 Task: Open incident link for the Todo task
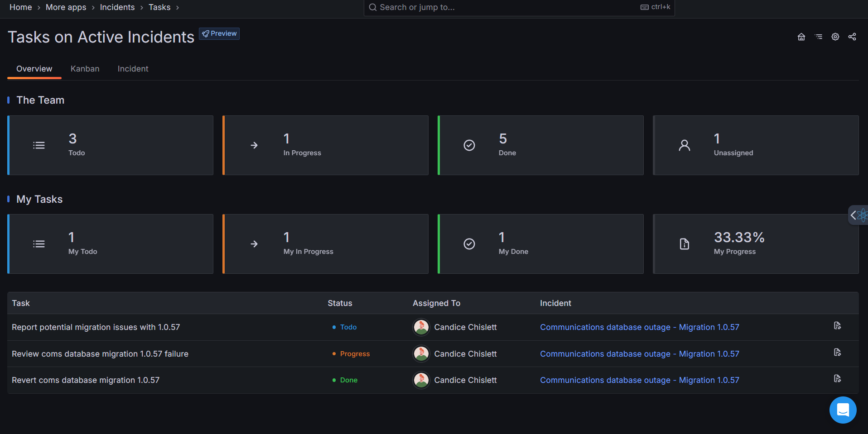point(639,327)
